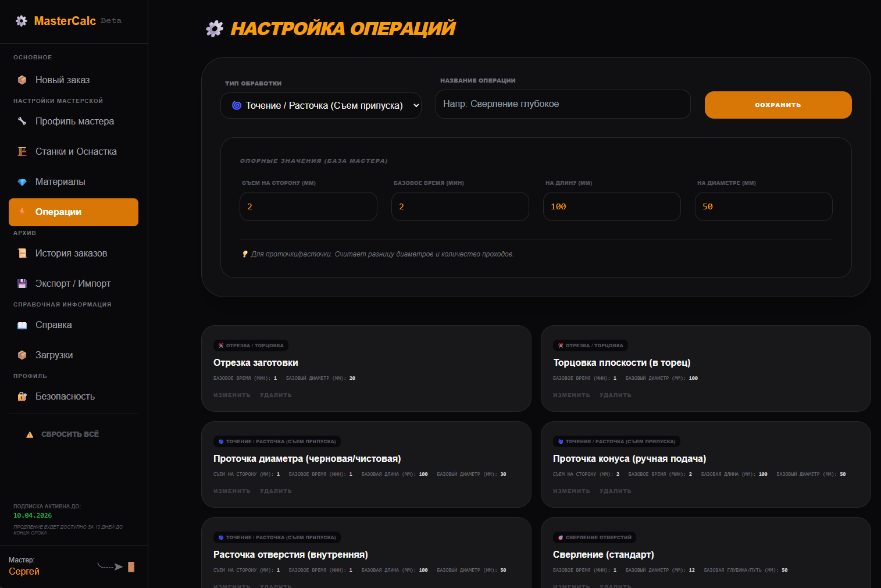Image resolution: width=881 pixels, height=588 pixels.
Task: Click the diamond icon for Материалы
Action: [22, 182]
